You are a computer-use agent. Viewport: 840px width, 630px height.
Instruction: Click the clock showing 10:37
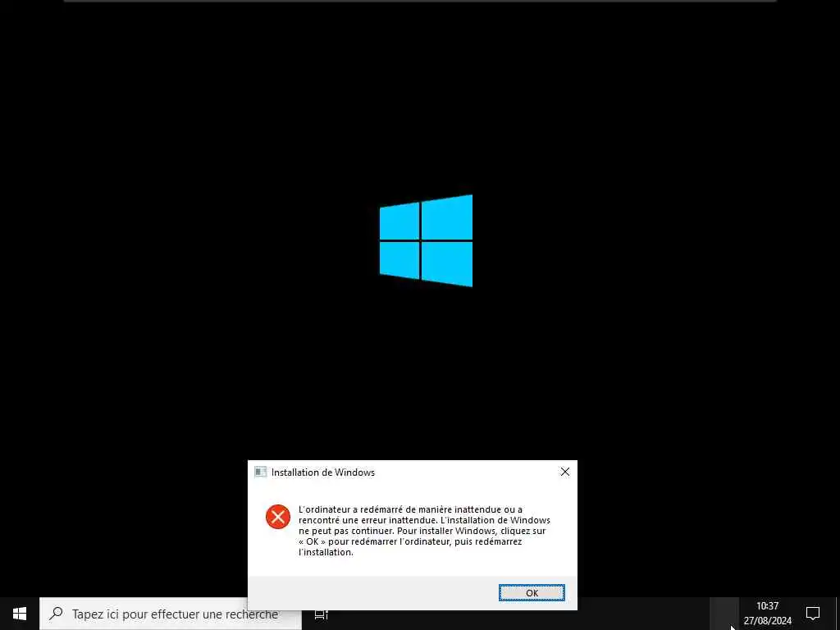click(x=767, y=606)
